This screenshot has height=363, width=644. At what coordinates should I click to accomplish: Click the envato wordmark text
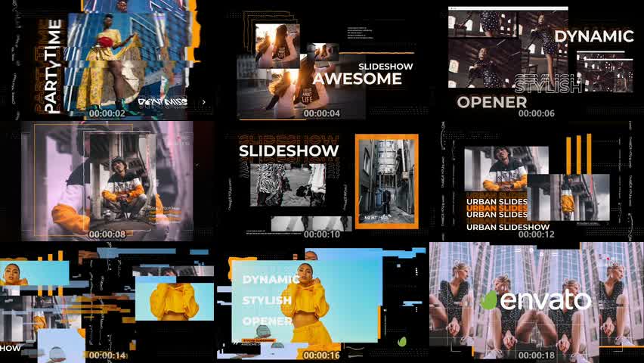546,299
